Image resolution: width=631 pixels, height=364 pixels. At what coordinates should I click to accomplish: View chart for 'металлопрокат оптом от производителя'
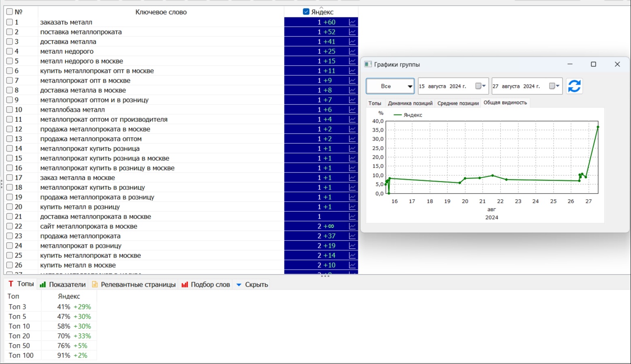point(352,119)
